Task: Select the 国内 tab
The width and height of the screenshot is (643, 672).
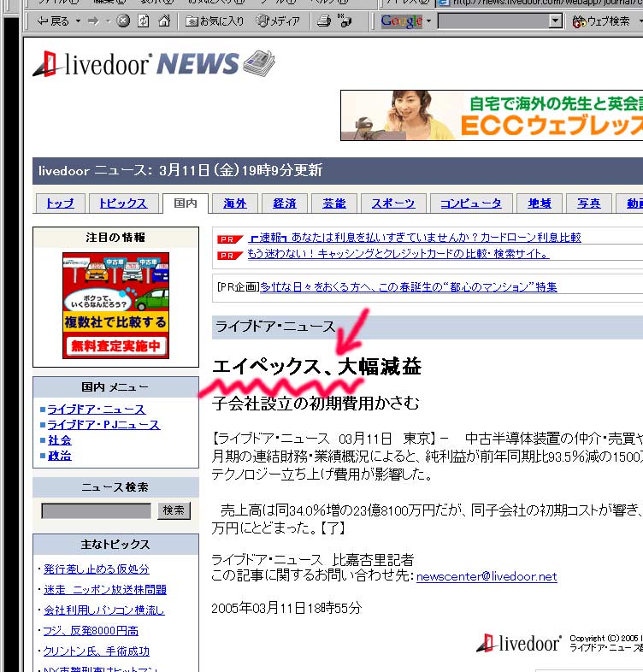Action: (x=186, y=203)
